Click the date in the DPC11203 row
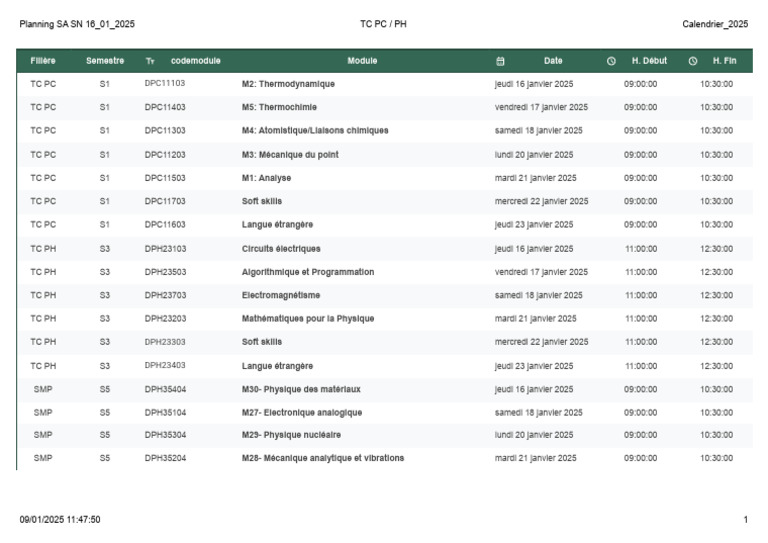The width and height of the screenshot is (768, 543). (x=534, y=155)
